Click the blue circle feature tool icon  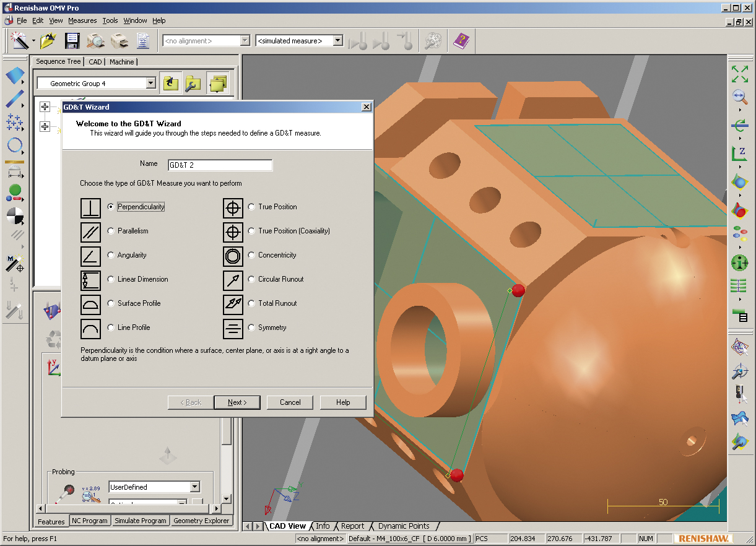[x=14, y=146]
